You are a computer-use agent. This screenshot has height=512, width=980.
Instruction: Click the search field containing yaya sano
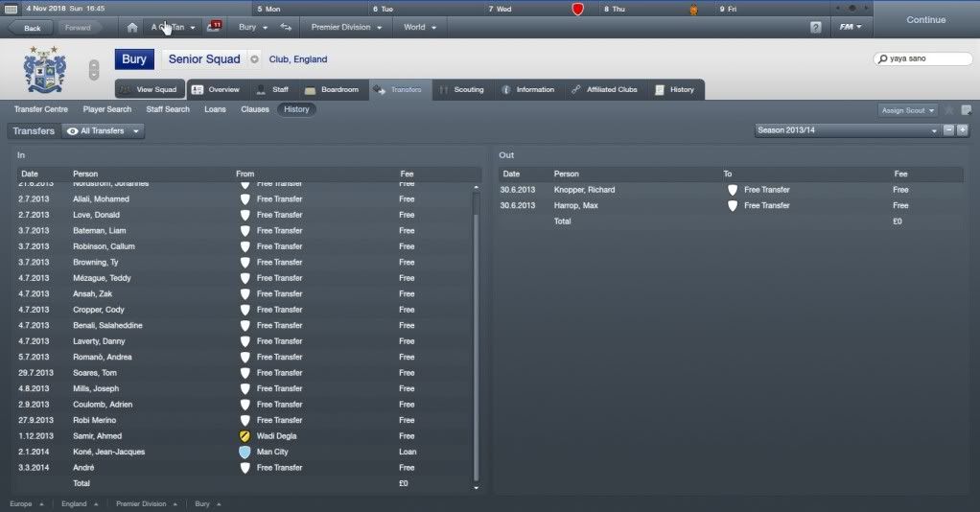(923, 58)
